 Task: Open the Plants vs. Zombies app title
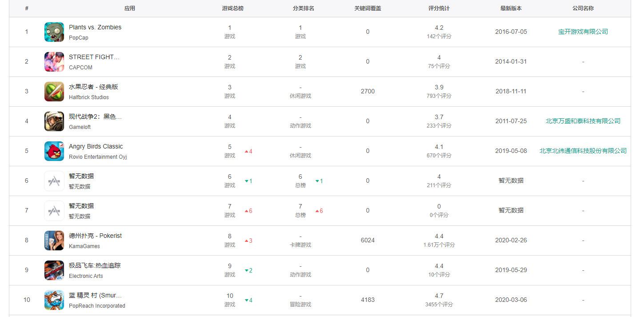coord(95,27)
